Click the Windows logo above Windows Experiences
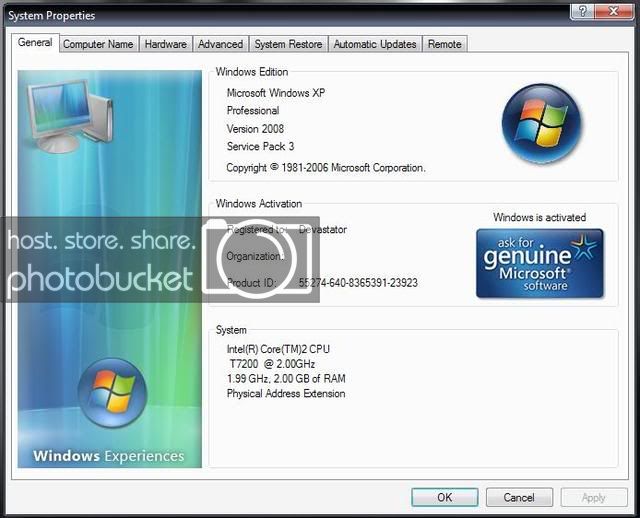This screenshot has height=518, width=640. [112, 393]
